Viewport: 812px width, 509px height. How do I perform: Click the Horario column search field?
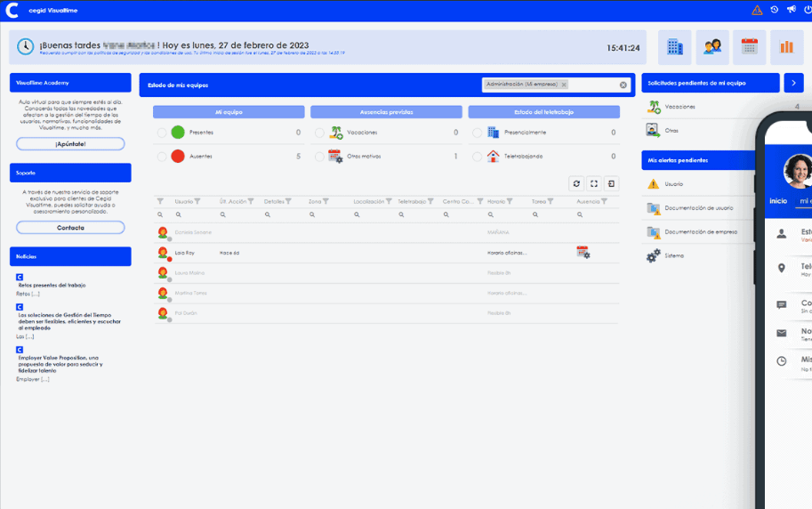[x=506, y=214]
